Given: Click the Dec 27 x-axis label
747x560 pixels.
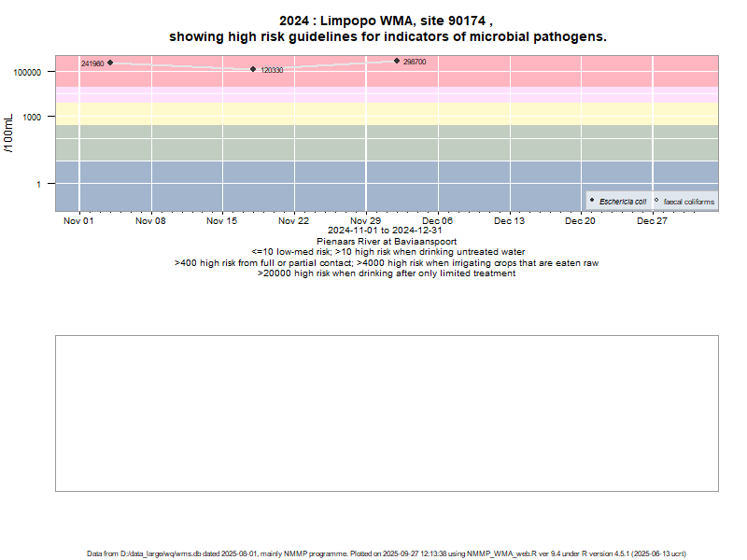Looking at the screenshot, I should pyautogui.click(x=652, y=221).
